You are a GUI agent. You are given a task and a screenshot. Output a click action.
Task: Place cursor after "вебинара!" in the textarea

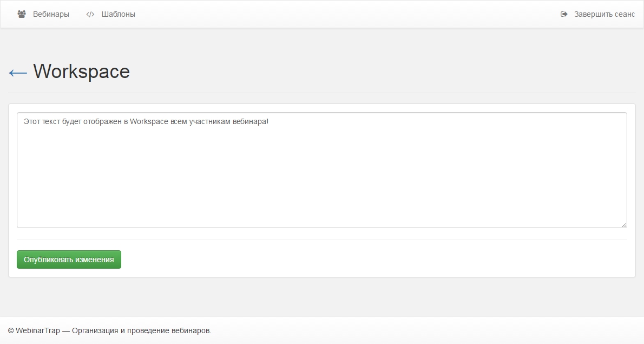pos(269,121)
